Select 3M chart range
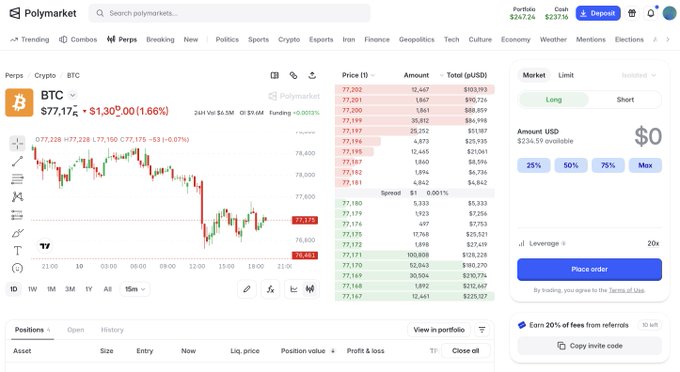The height and width of the screenshot is (372, 680). point(70,289)
